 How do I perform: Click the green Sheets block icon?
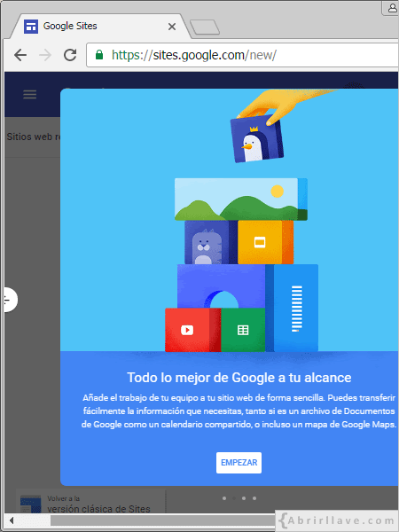pyautogui.click(x=243, y=330)
